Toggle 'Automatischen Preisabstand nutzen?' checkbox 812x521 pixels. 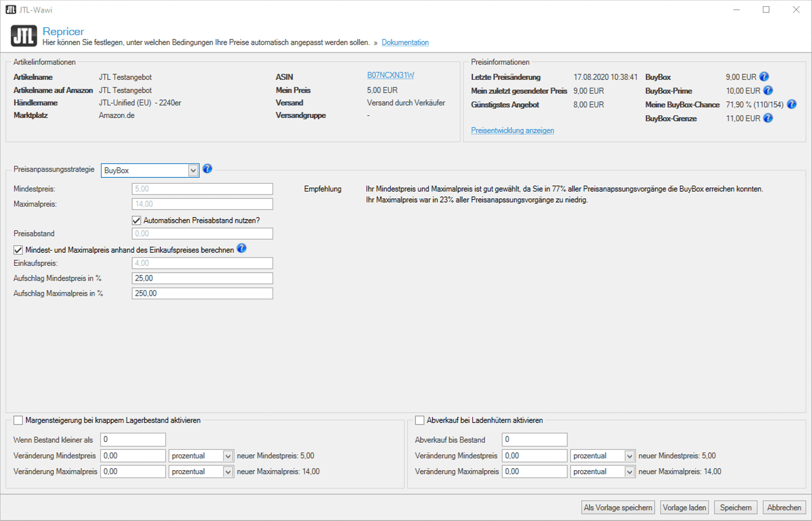click(x=137, y=220)
